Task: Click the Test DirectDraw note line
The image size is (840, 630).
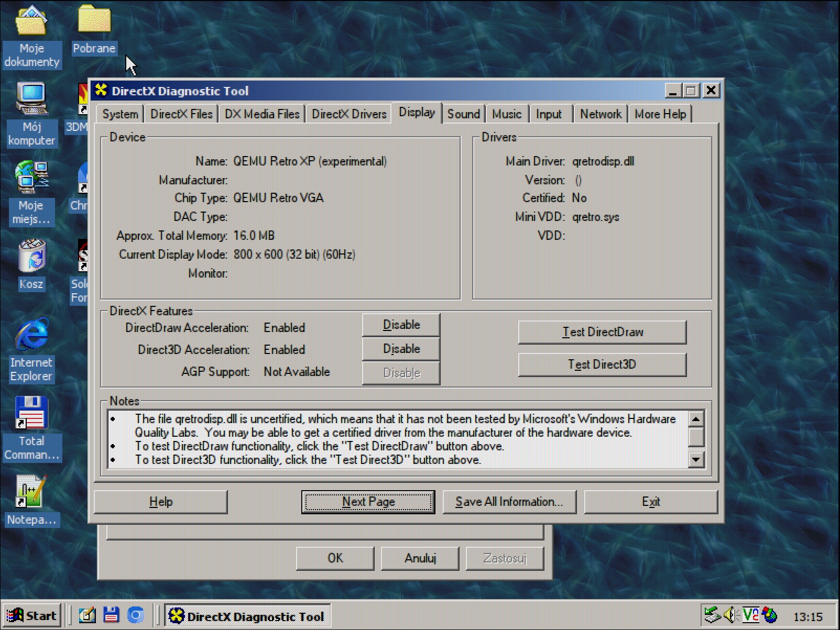Action: (319, 446)
